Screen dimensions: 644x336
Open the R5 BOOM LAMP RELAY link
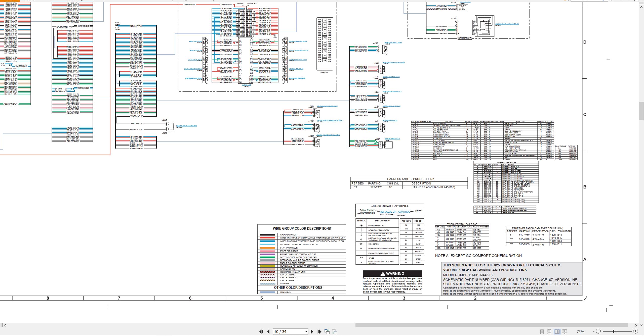[x=194, y=78]
